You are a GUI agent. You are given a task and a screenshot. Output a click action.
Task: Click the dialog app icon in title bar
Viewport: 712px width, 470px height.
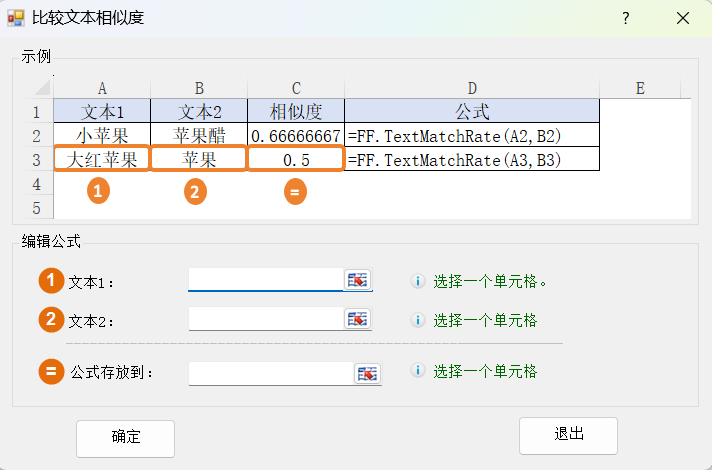tap(16, 18)
